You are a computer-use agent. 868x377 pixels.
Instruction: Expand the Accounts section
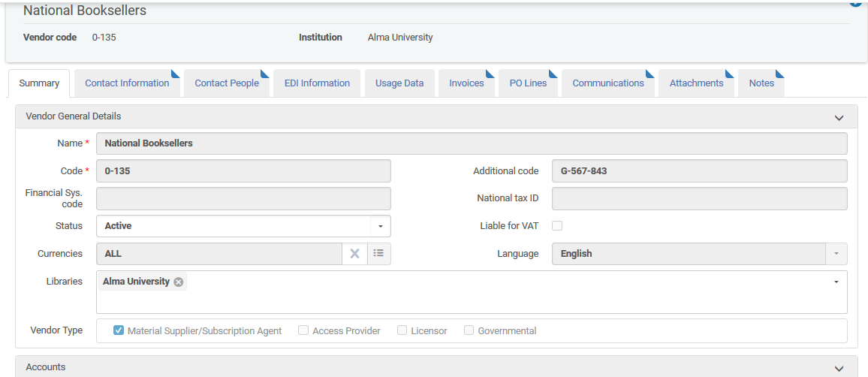click(839, 368)
